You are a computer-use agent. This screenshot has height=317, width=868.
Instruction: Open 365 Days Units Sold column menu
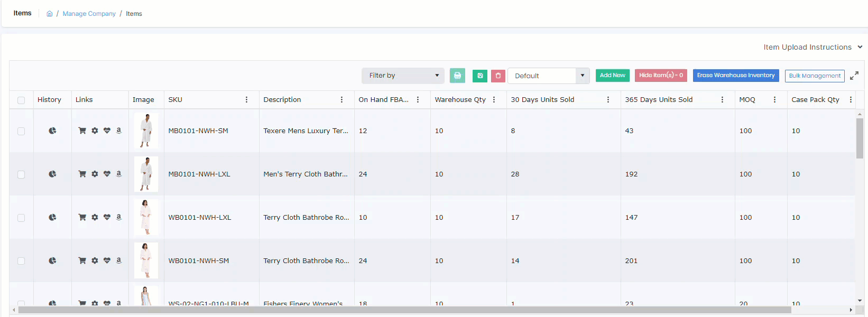(x=722, y=99)
